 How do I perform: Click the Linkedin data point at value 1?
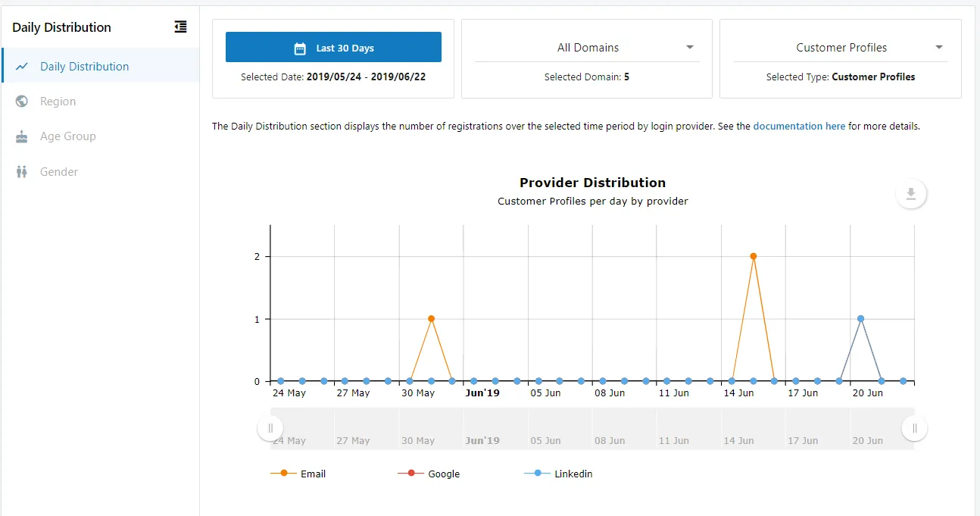click(x=860, y=319)
